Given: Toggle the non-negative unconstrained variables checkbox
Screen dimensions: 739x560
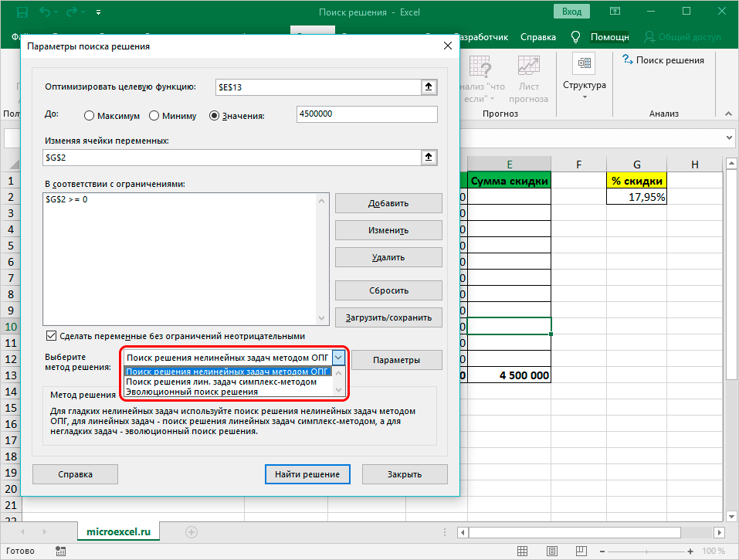Looking at the screenshot, I should (52, 336).
